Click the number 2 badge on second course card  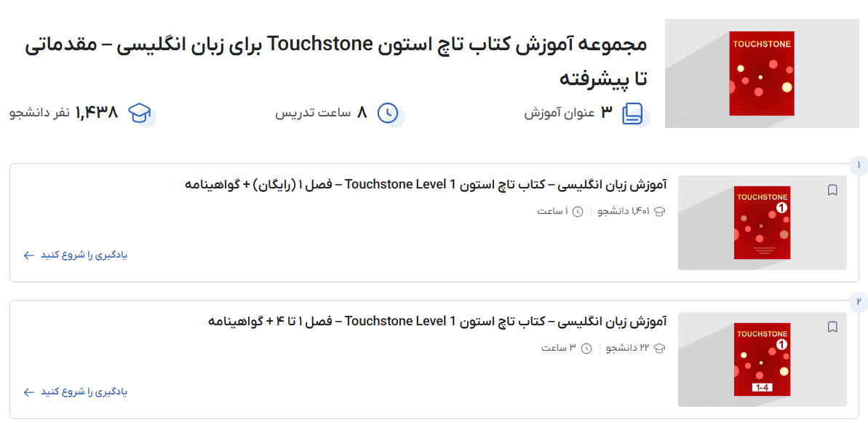[859, 302]
